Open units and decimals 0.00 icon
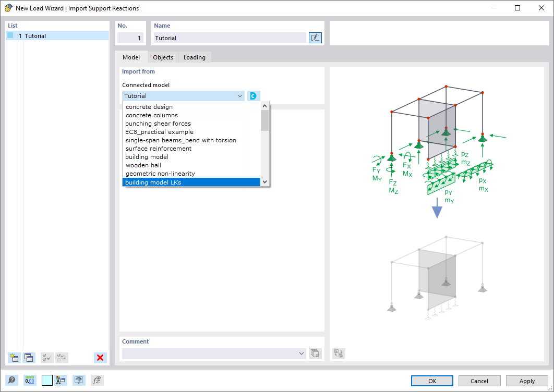Screen dimensions: 554x392 click(x=30, y=381)
